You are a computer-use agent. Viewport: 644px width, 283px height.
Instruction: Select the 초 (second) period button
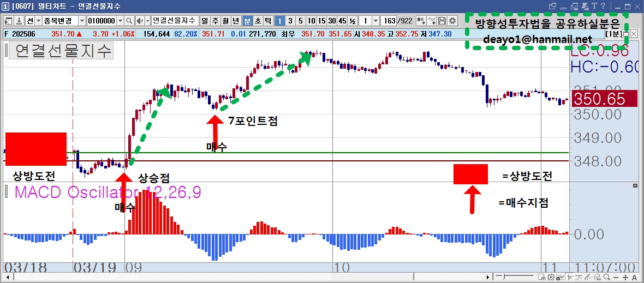click(258, 21)
